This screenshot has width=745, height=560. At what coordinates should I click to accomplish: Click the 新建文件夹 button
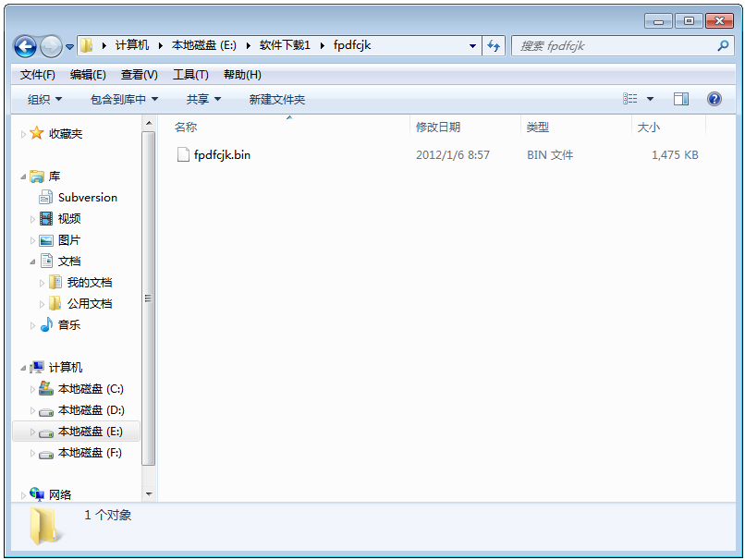(277, 99)
